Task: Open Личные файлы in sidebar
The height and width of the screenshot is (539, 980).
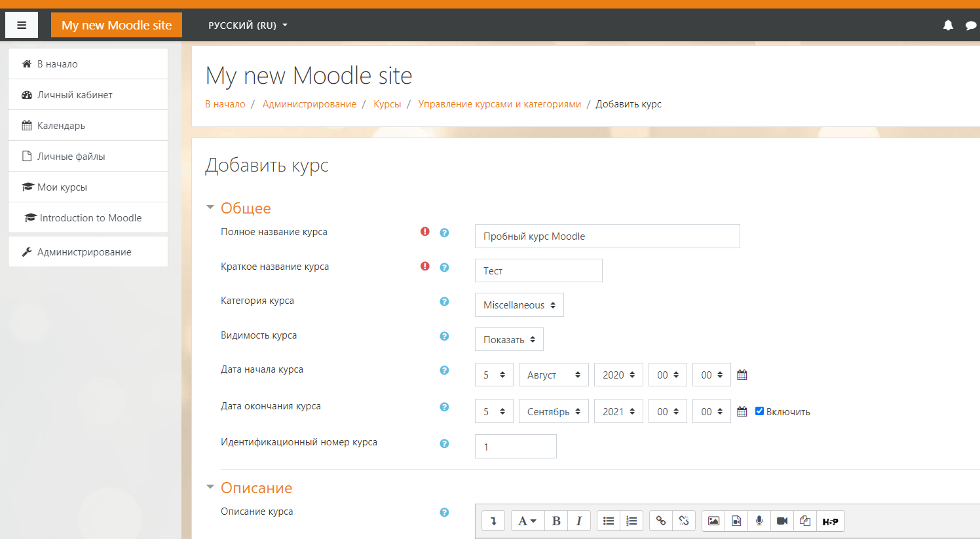Action: [x=88, y=156]
